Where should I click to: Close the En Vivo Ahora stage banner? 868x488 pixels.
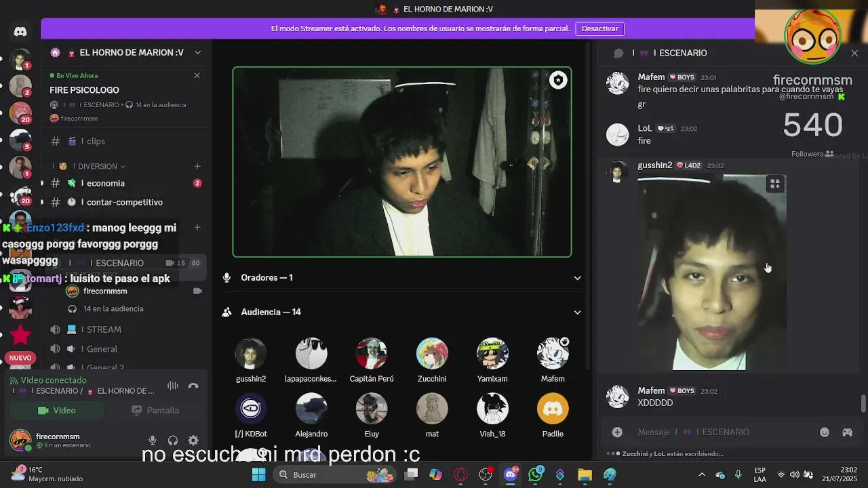pos(197,75)
